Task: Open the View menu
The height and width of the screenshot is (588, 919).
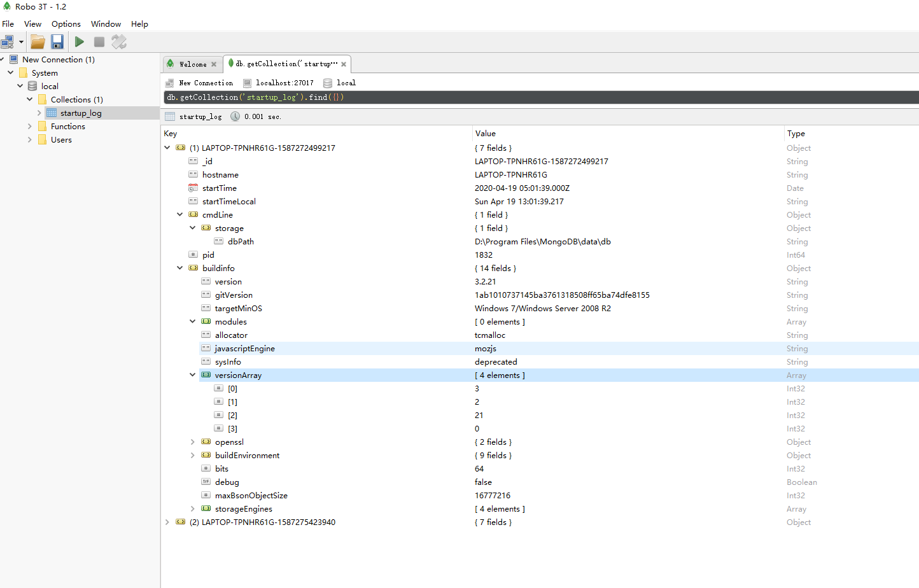Action: 33,24
